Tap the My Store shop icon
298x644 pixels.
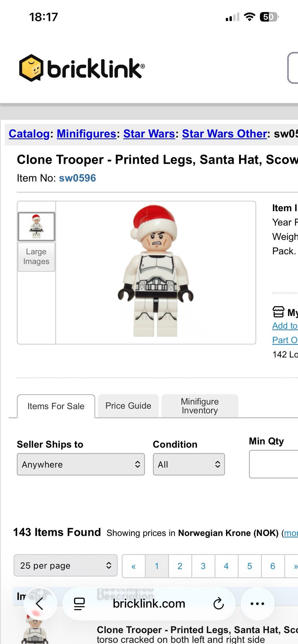278,312
